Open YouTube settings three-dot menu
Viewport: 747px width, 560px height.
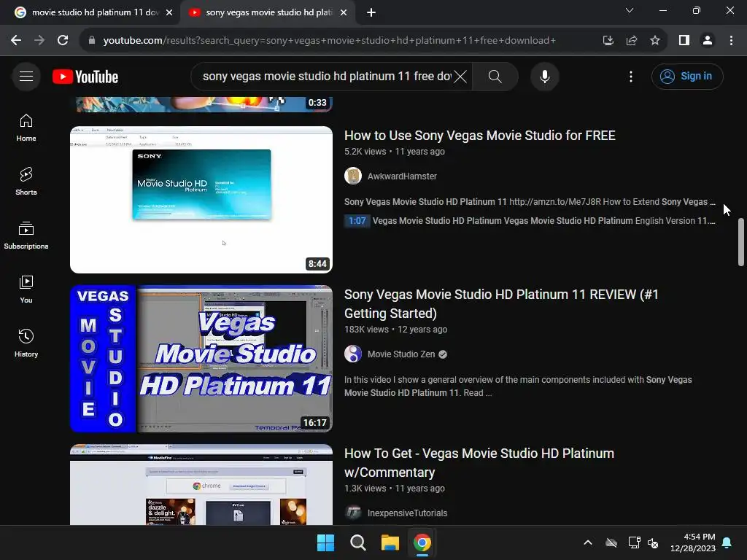(631, 76)
